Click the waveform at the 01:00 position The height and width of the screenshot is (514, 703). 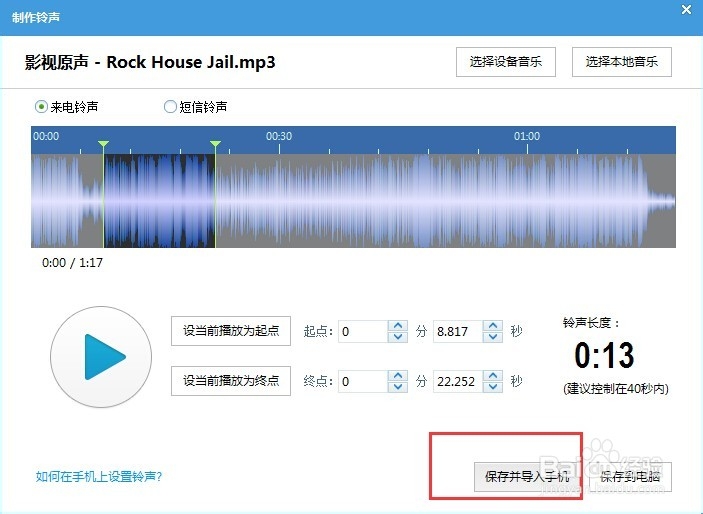[x=527, y=201]
